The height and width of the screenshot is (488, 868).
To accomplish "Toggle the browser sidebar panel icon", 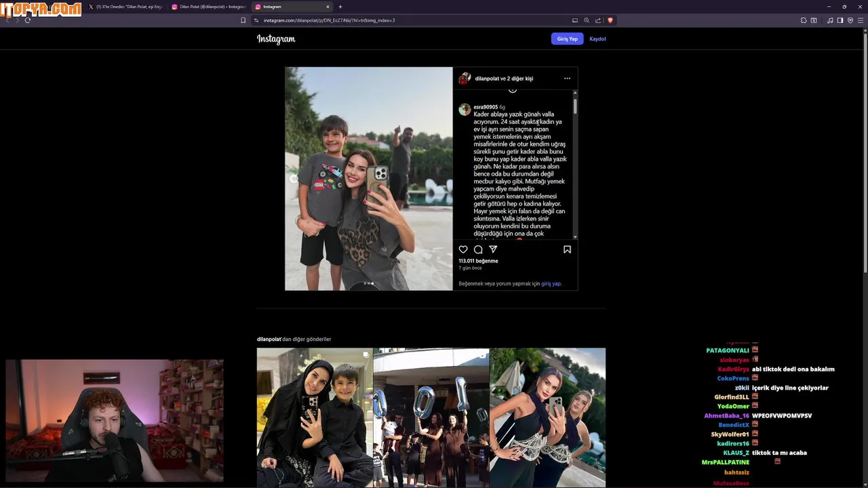I will 840,20.
